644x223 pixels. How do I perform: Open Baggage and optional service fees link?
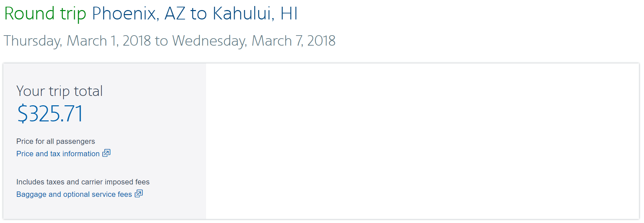(74, 194)
